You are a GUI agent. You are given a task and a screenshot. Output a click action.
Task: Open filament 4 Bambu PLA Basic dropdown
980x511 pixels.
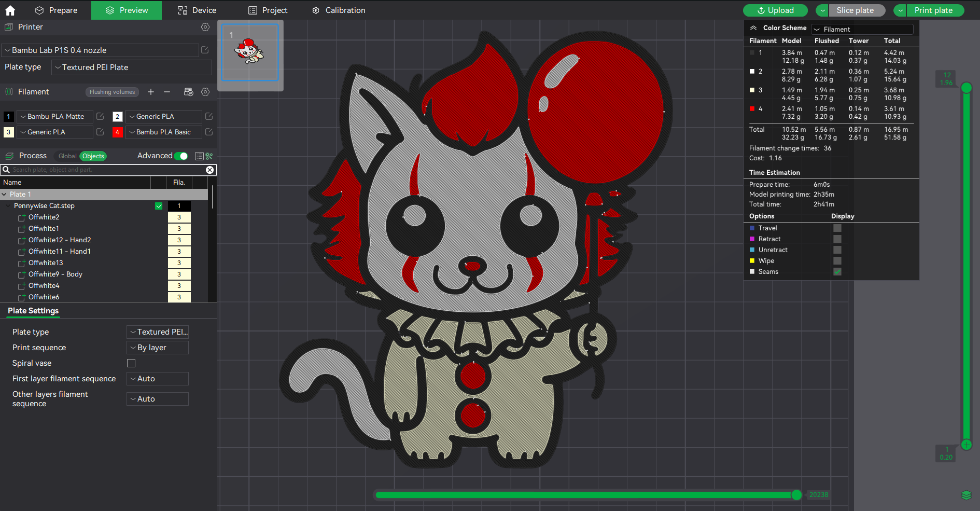(x=164, y=132)
